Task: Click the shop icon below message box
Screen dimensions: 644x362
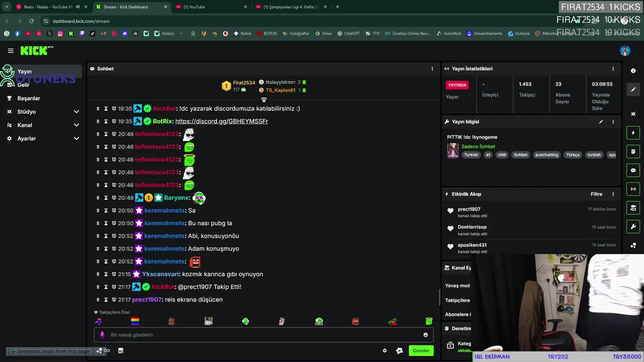Action: (x=121, y=351)
